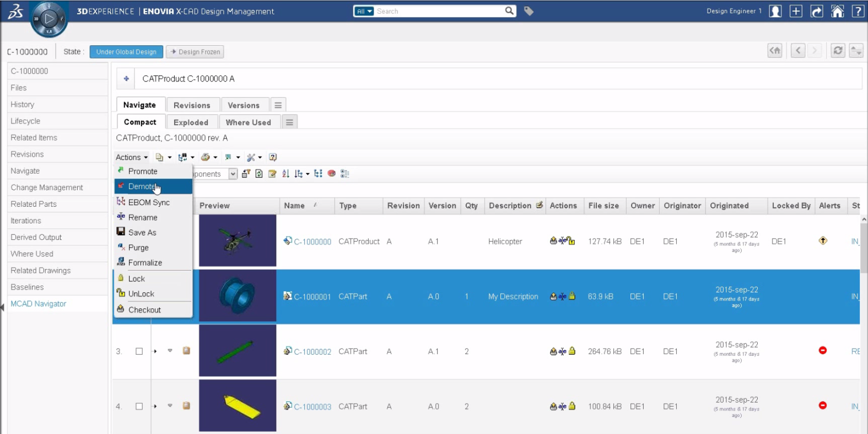Click the tag icon beside search

click(529, 11)
